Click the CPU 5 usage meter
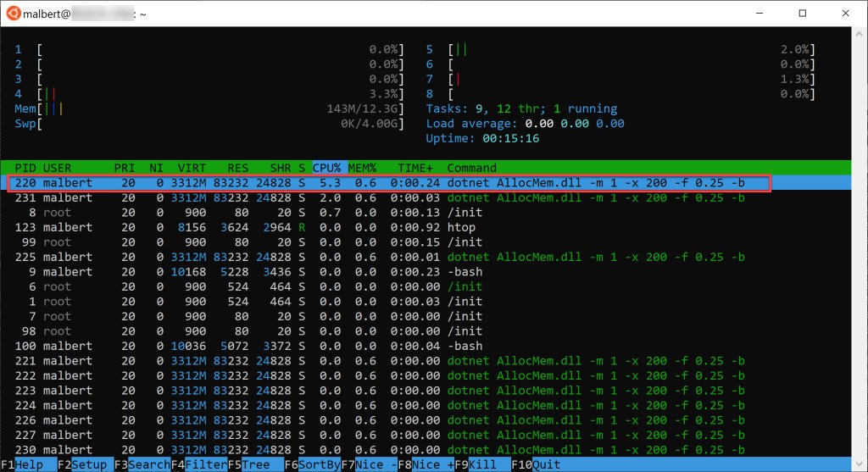The image size is (868, 472). click(x=620, y=49)
